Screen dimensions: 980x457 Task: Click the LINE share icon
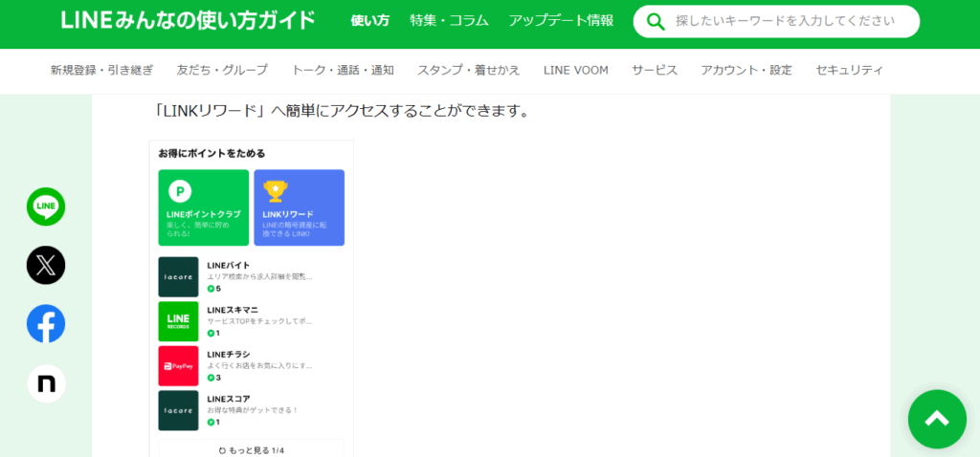[x=46, y=207]
